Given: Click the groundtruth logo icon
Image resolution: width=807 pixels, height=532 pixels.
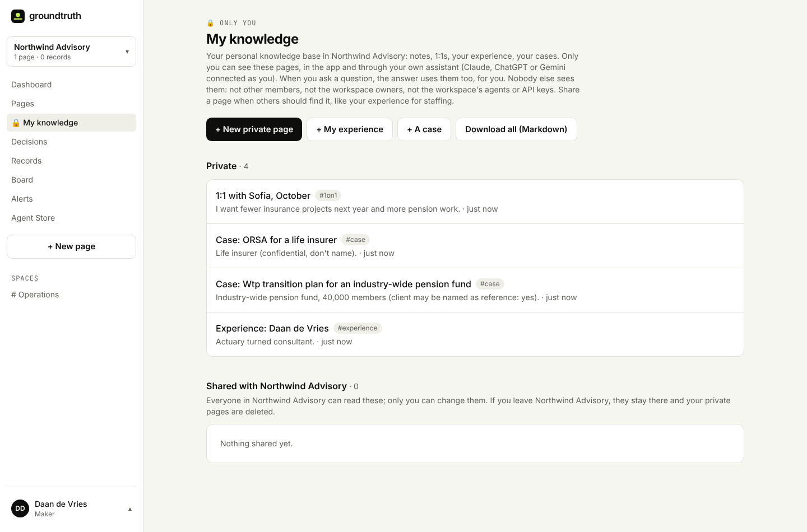Looking at the screenshot, I should tap(18, 16).
